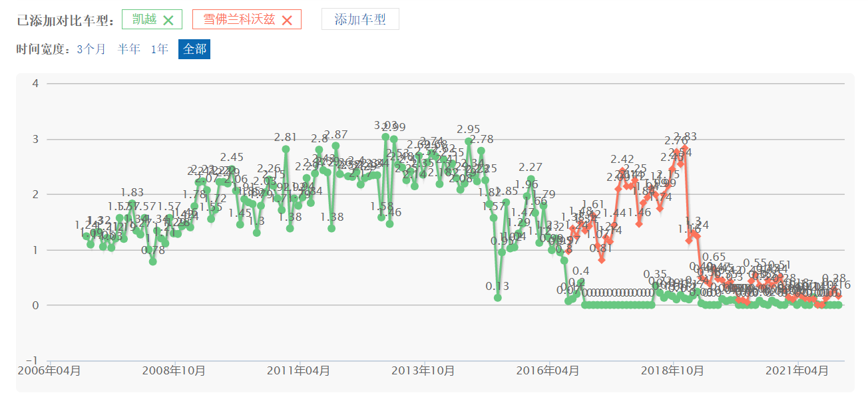Remove 凯越 using its green X icon

click(x=168, y=20)
